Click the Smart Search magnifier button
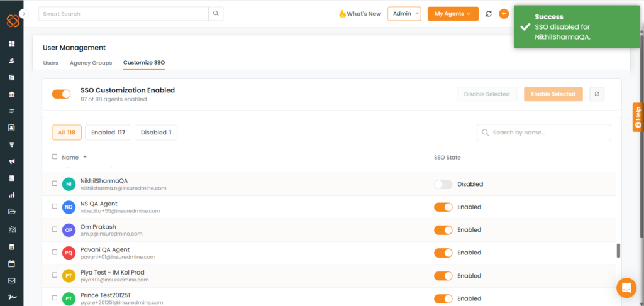 tap(216, 14)
